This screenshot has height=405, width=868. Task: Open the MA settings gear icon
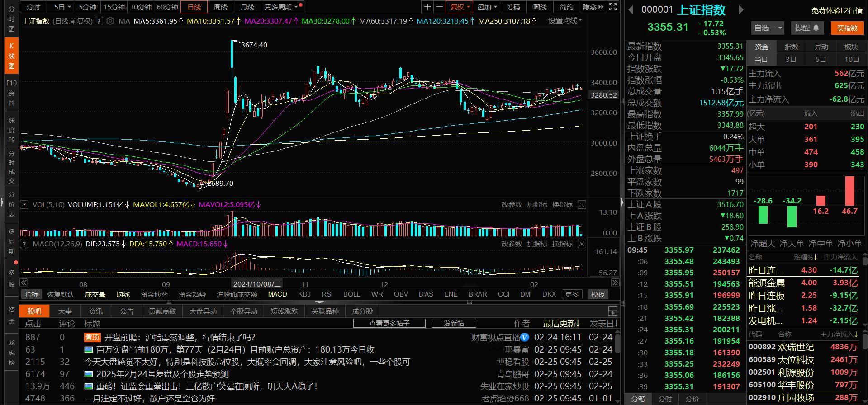110,21
